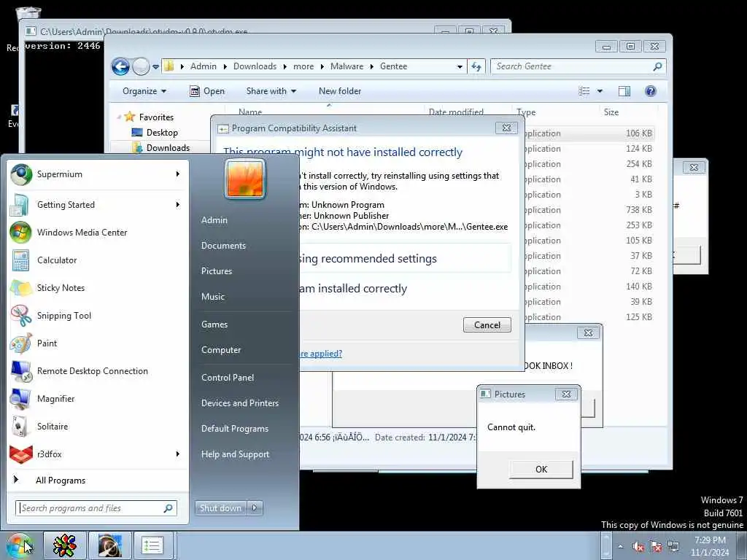This screenshot has width=747, height=560.
Task: Expand the Supermium jump list arrow
Action: coord(178,174)
